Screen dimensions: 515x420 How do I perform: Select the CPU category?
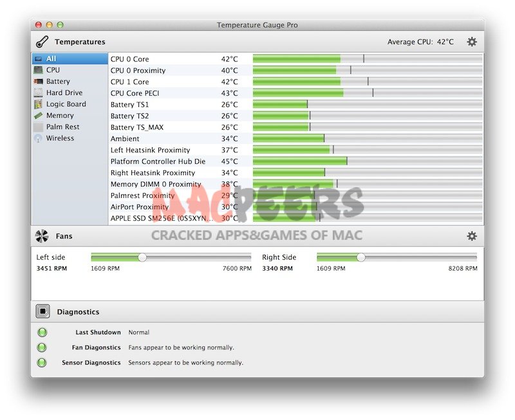70,70
